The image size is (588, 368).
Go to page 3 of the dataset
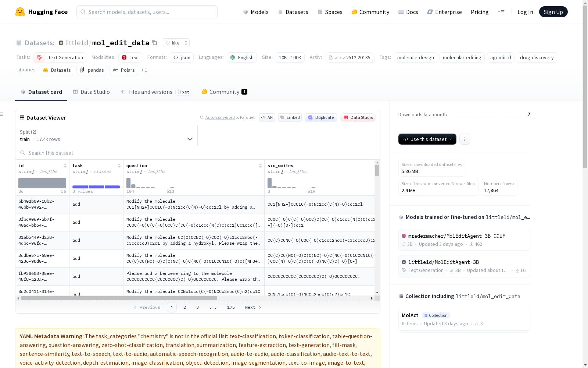(x=197, y=307)
